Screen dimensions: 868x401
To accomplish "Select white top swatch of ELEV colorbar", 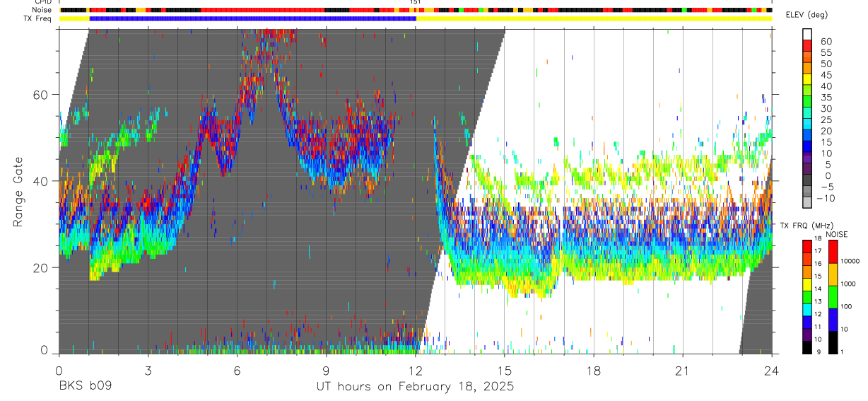I will point(807,33).
